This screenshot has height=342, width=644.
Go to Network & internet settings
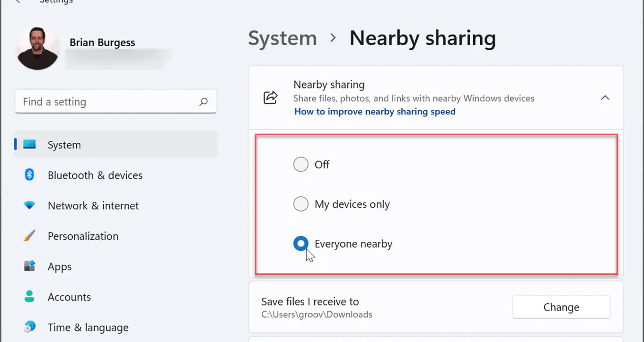tap(93, 206)
